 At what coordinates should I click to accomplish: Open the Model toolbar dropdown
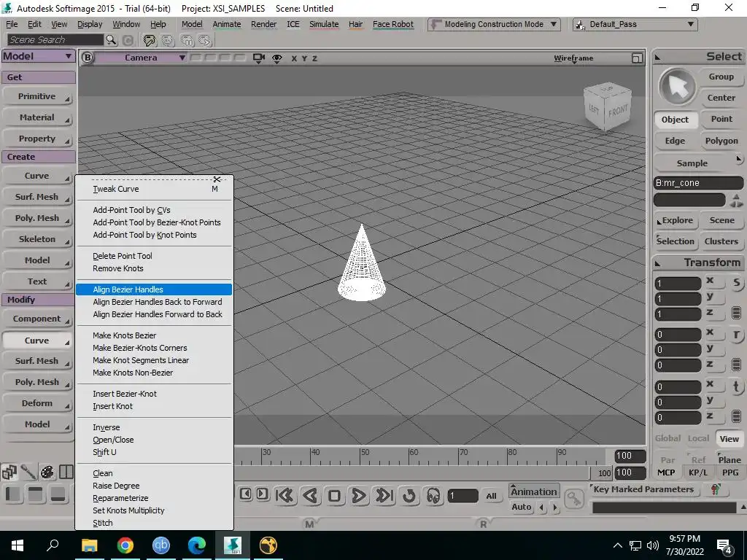coord(38,56)
